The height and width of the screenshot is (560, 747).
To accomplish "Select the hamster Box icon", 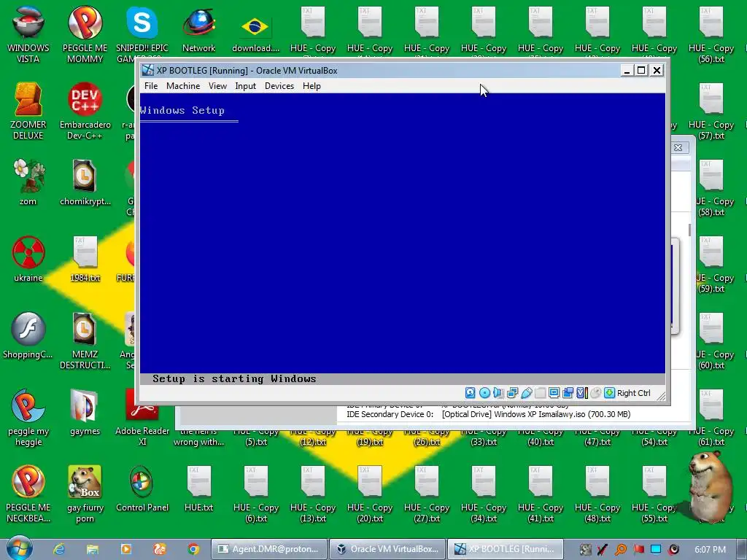I will (85, 494).
